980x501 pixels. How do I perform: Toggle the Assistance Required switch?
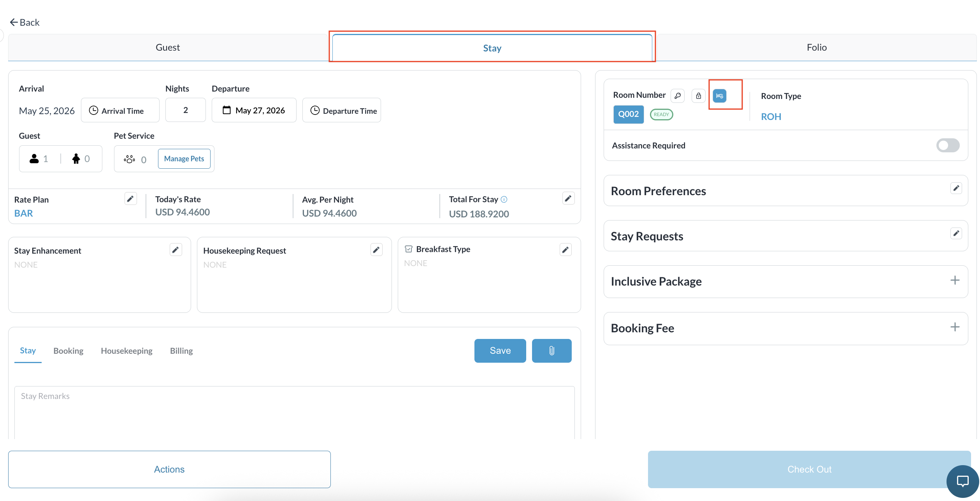948,145
